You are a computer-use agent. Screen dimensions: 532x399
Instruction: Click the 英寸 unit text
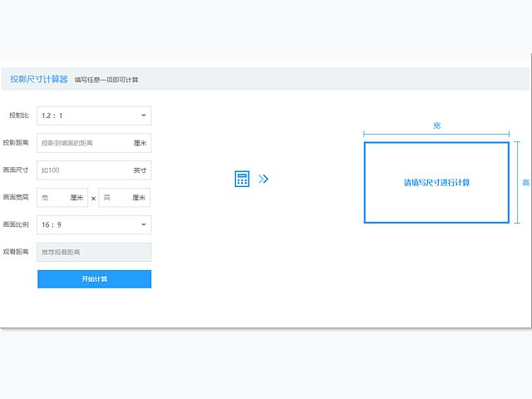(140, 170)
